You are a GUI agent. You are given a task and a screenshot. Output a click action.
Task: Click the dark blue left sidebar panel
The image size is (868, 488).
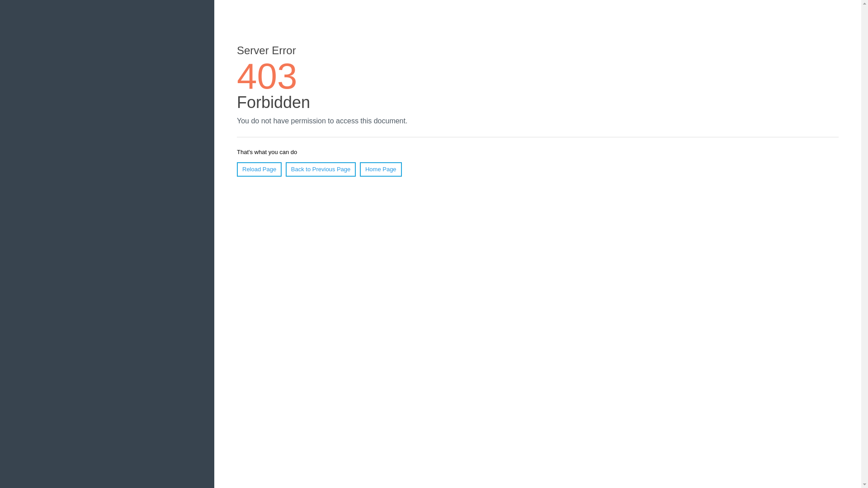tap(107, 244)
